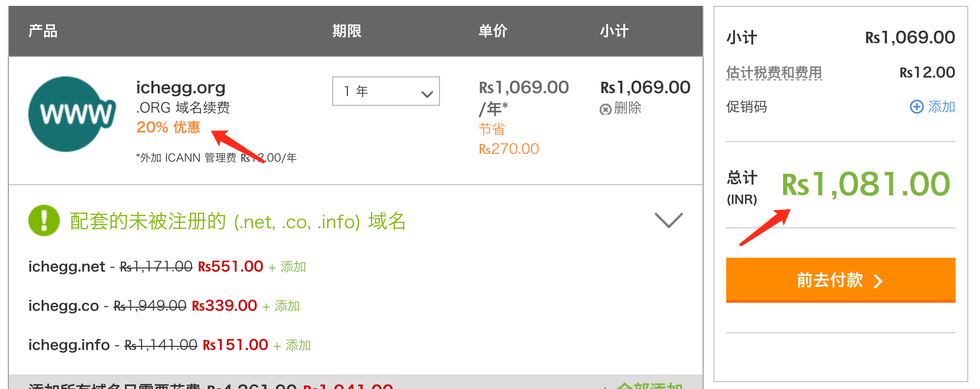Click the 估计税费和费用 underlined label
The height and width of the screenshot is (389, 980).
774,73
